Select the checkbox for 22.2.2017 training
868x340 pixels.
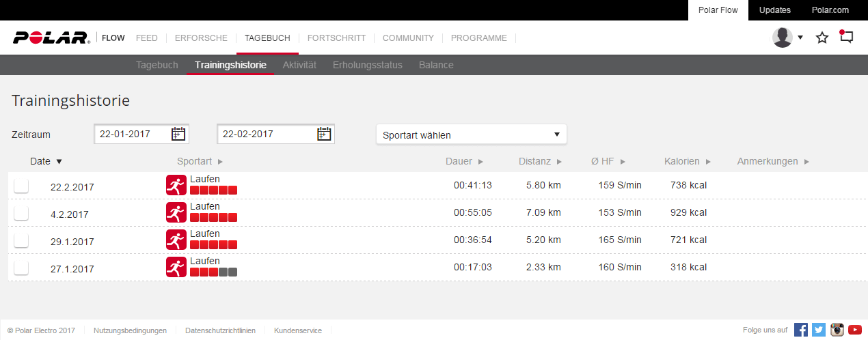coord(21,186)
